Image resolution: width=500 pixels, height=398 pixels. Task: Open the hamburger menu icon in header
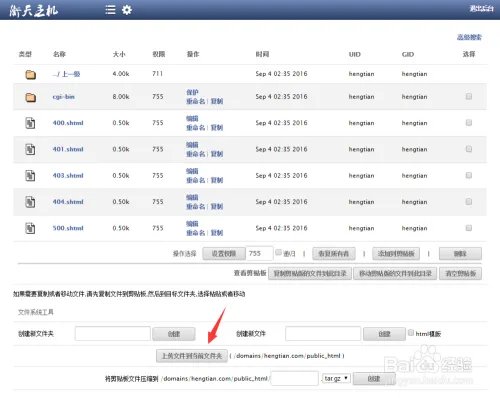pos(110,10)
